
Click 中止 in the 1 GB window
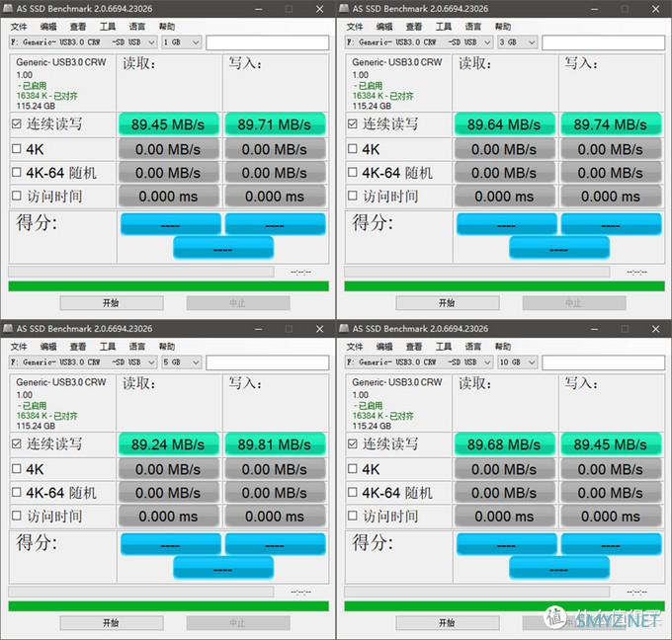[238, 303]
